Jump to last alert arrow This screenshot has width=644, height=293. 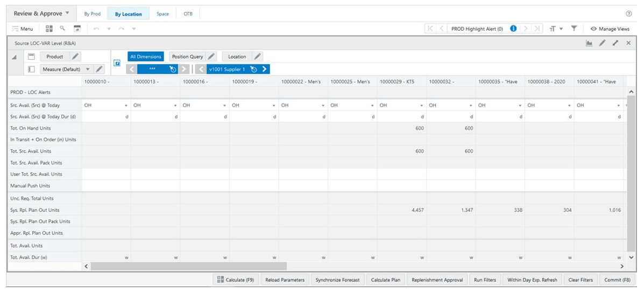pos(537,29)
